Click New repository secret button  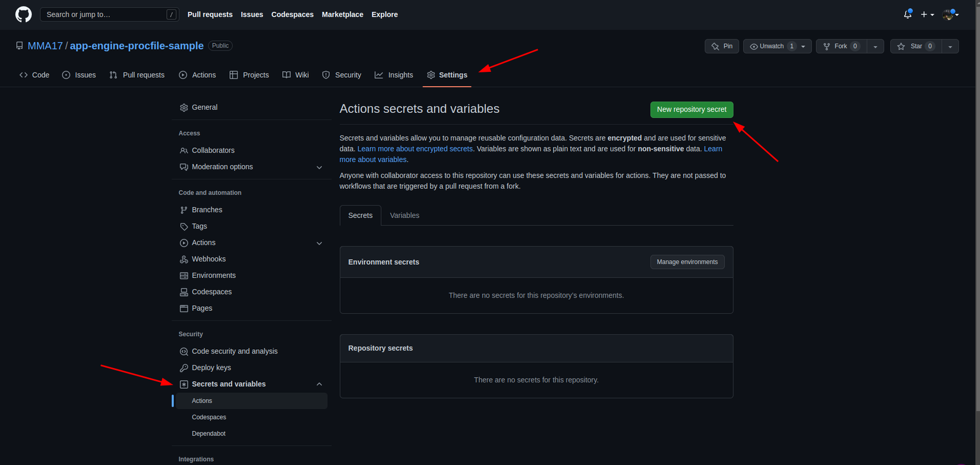click(x=691, y=110)
